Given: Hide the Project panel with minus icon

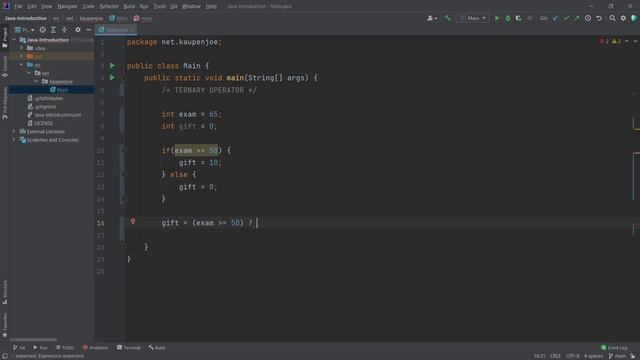Looking at the screenshot, I should pos(89,30).
